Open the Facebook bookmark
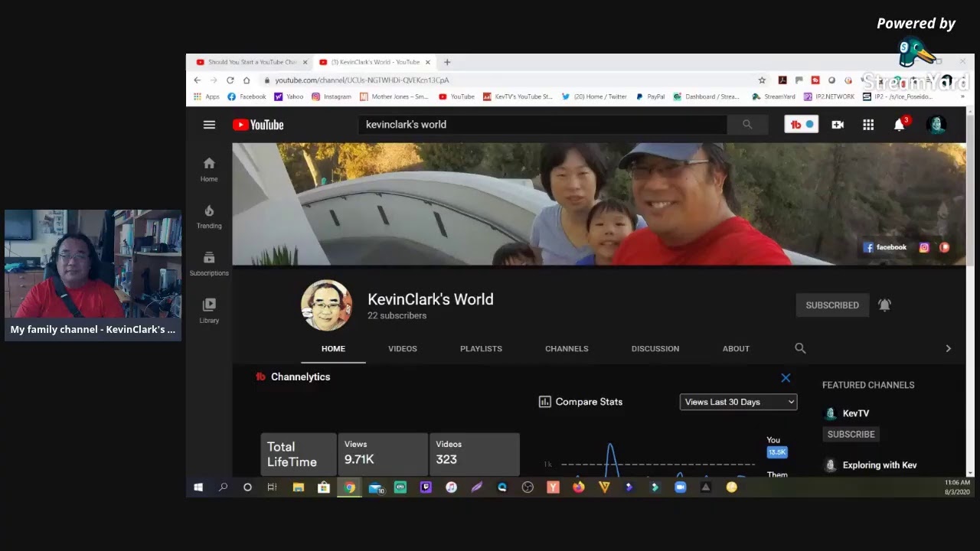This screenshot has height=551, width=980. 247,96
